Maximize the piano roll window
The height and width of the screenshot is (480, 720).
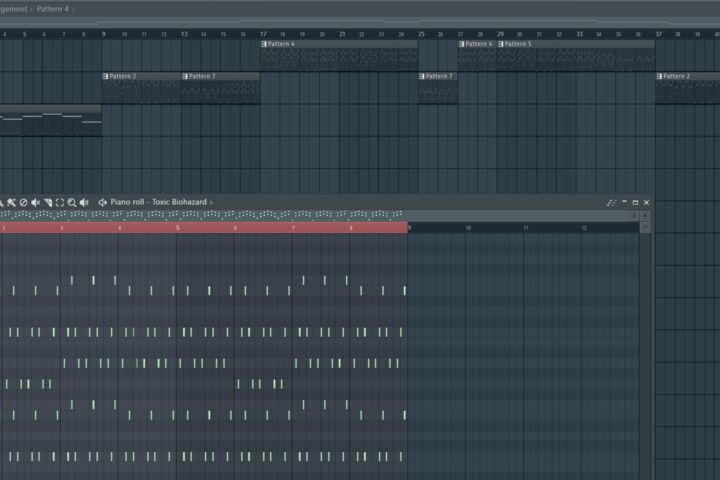coord(636,203)
